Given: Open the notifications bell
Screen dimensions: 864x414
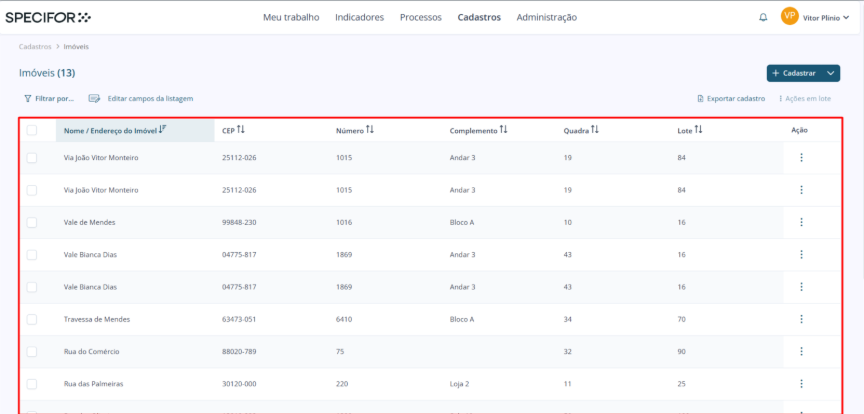Looking at the screenshot, I should point(763,18).
